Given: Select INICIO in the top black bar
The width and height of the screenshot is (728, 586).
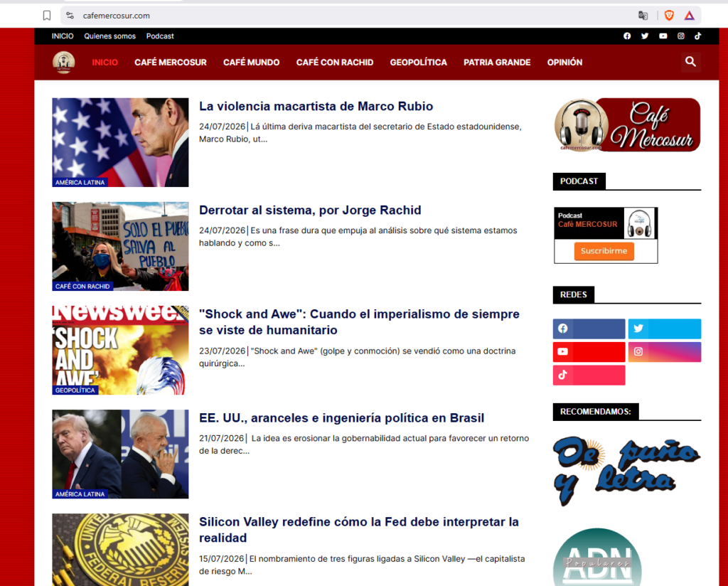Looking at the screenshot, I should click(63, 36).
